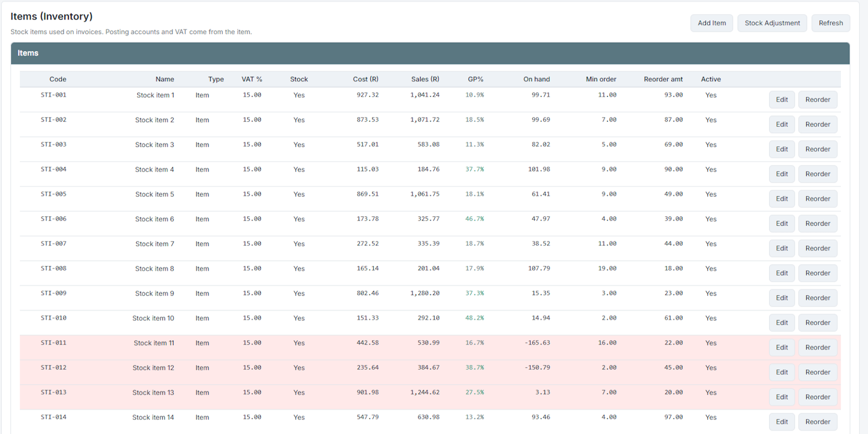Select the STI-010 code cell

(53, 318)
